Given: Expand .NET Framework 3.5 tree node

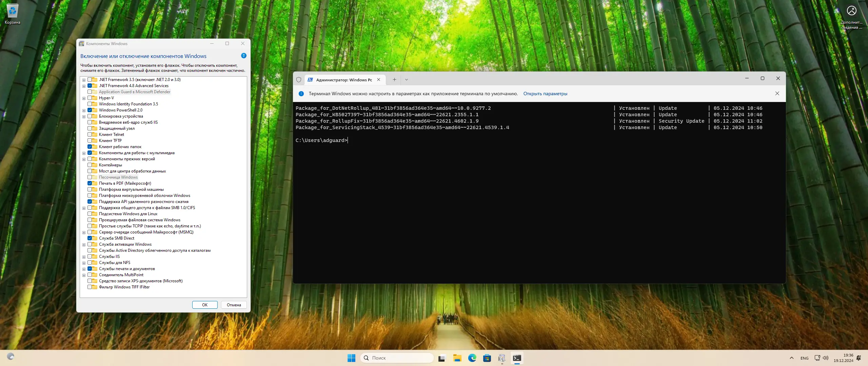Looking at the screenshot, I should [x=84, y=80].
